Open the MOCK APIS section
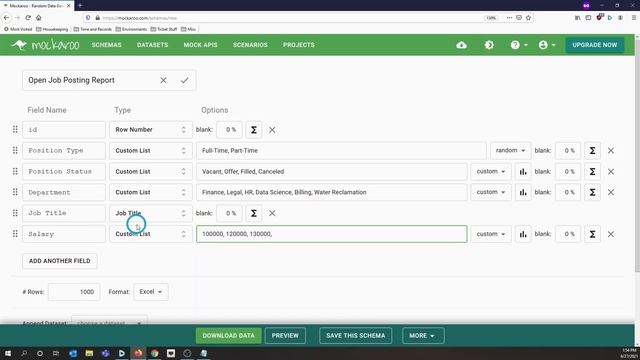The height and width of the screenshot is (360, 640). (200, 45)
